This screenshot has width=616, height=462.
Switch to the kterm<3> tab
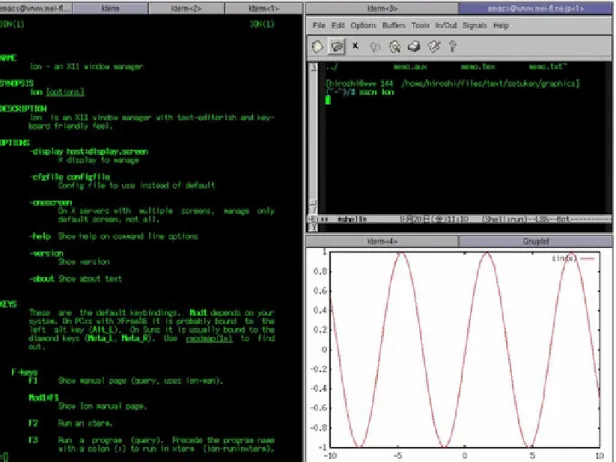click(382, 8)
